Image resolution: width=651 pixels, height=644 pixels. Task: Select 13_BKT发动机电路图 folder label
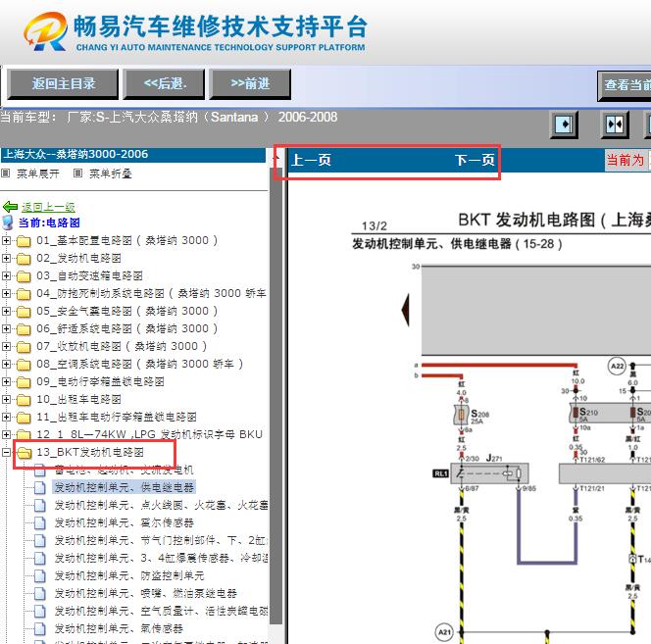[90, 452]
